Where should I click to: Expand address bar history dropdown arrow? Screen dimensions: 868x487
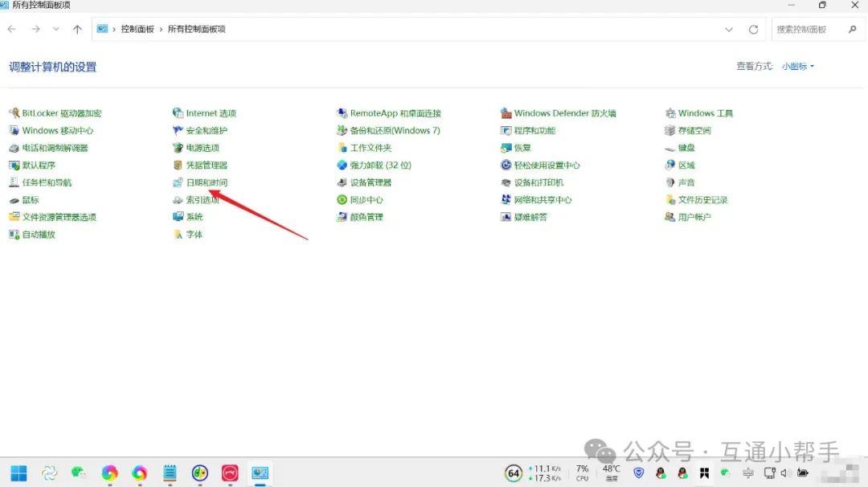(x=729, y=30)
